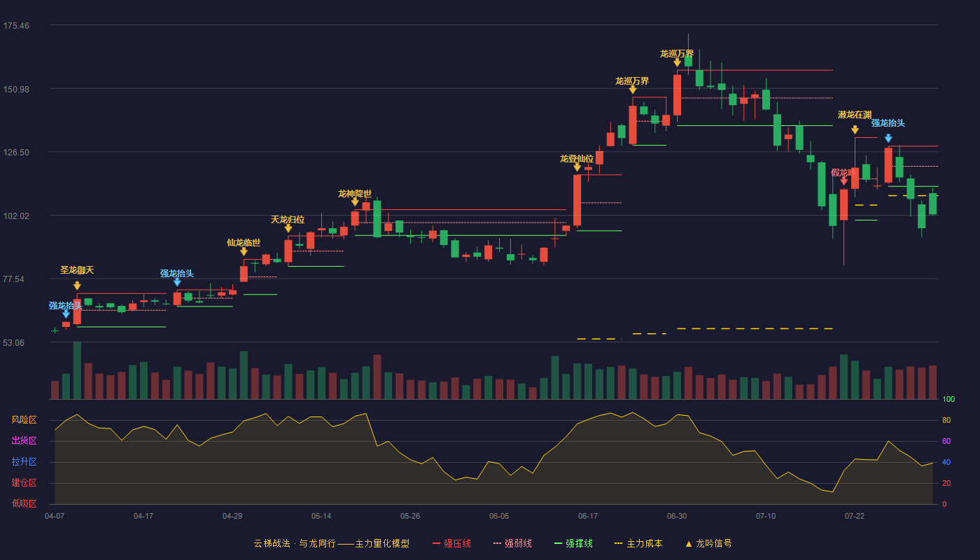Viewport: 980px width, 560px height.
Task: Click the arrow under the earlier 龙巡万界 signal
Action: (632, 90)
